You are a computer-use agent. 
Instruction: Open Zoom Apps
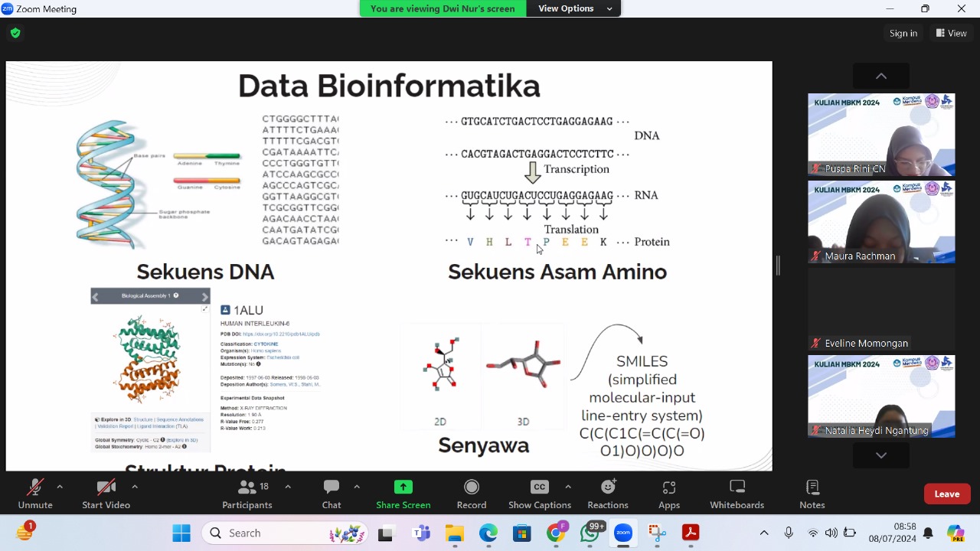tap(669, 494)
